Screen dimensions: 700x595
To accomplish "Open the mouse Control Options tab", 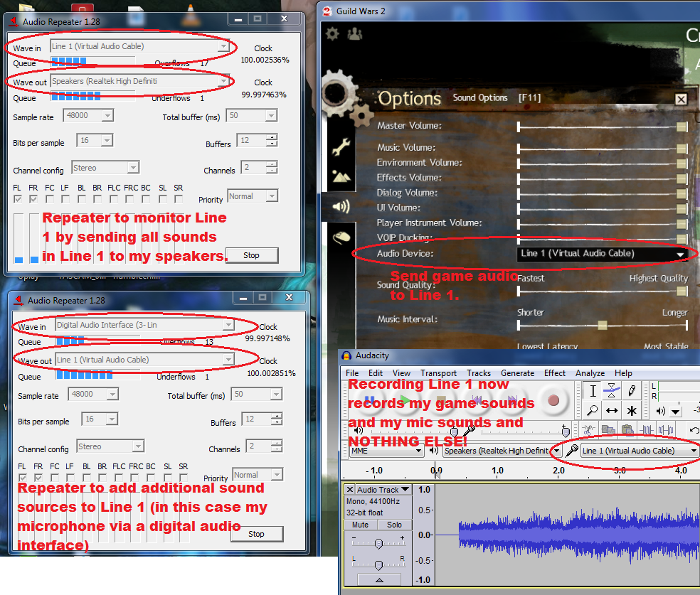I will [x=341, y=237].
